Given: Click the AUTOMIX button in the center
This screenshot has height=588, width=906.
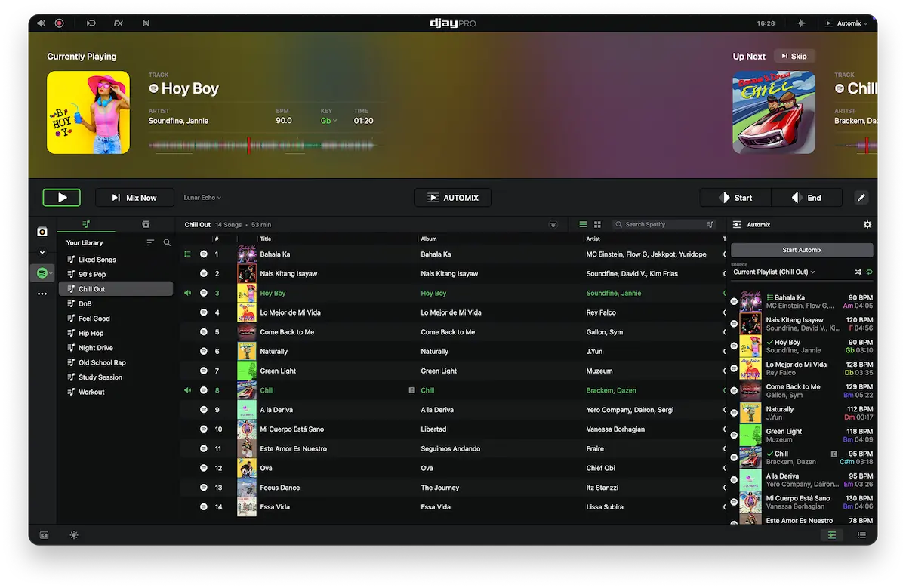Looking at the screenshot, I should tap(453, 198).
